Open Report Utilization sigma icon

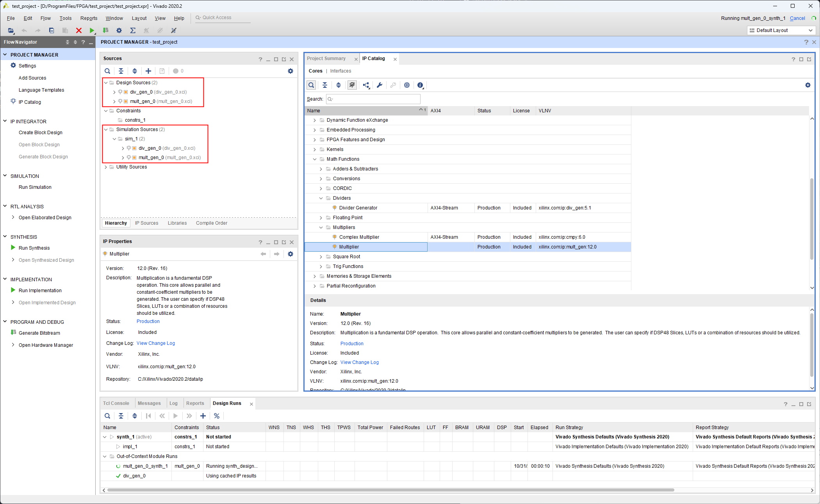coord(133,30)
